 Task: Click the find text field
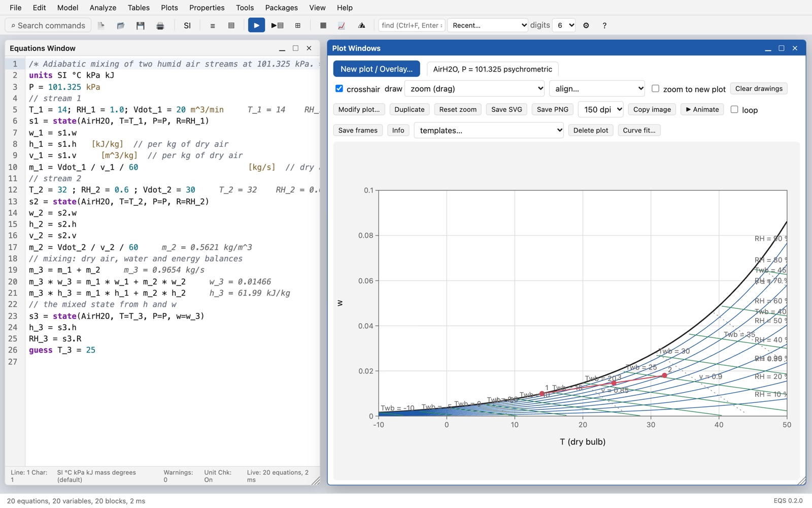click(412, 25)
